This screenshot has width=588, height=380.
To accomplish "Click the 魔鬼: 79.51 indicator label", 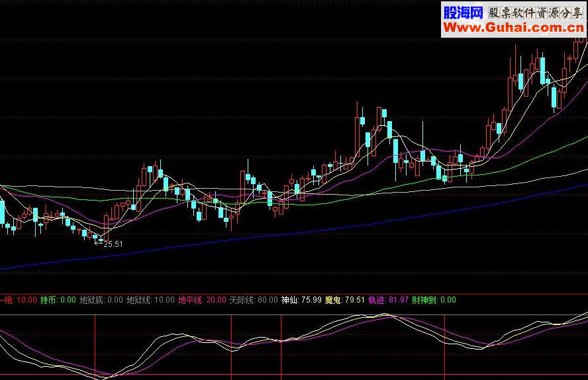I will pos(344,300).
